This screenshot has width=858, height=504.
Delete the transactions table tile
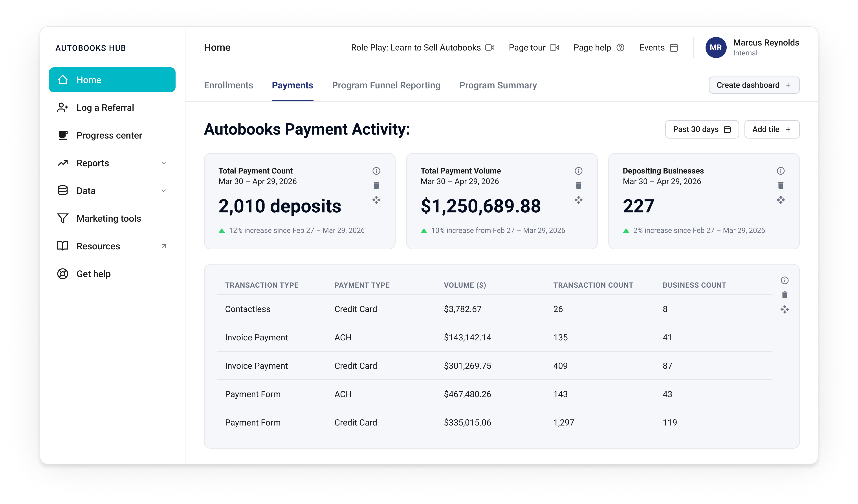point(785,295)
